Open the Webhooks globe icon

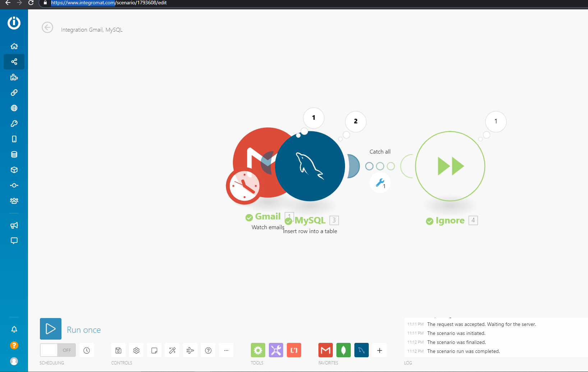pos(14,108)
